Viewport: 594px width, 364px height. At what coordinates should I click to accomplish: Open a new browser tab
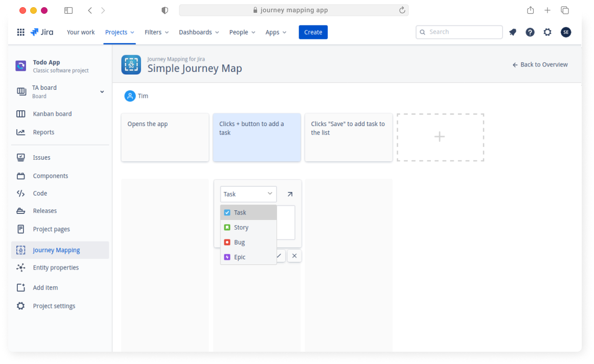pos(547,10)
